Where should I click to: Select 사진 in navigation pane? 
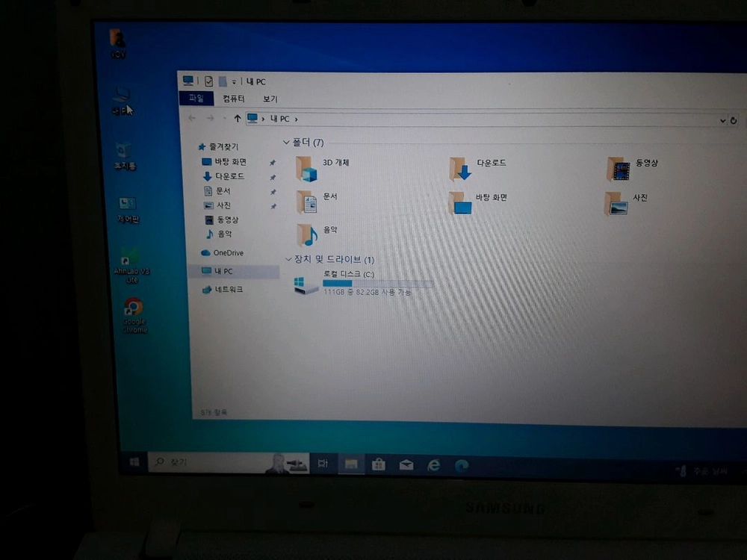coord(217,205)
